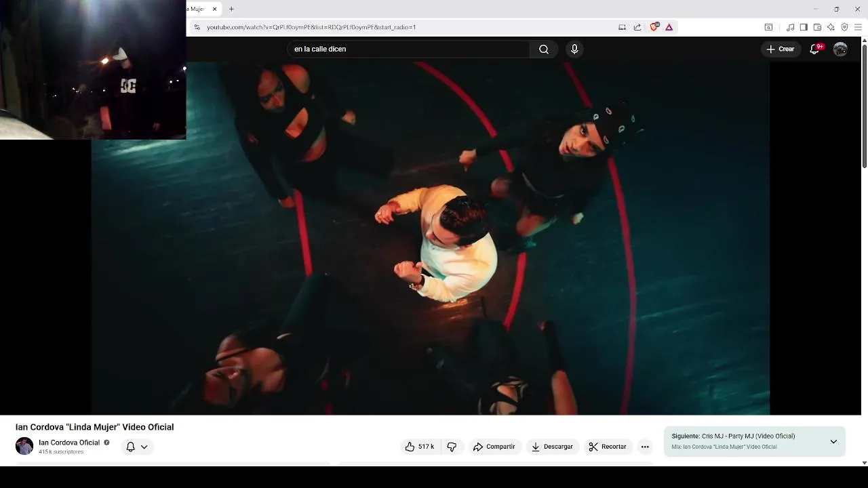
Task: Click the 415 k suscriptores text
Action: (x=61, y=451)
